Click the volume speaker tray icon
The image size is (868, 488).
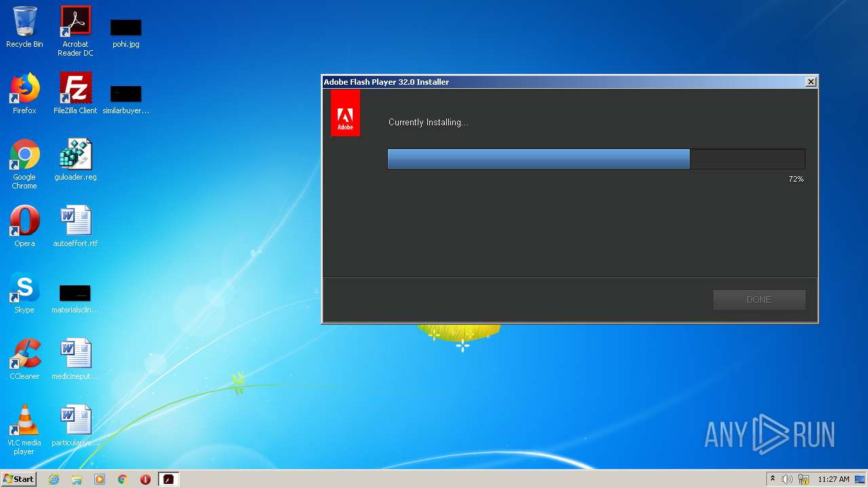click(787, 479)
